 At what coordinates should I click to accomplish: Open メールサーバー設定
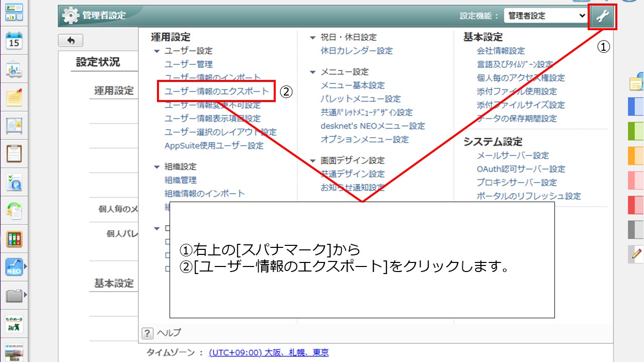[513, 156]
